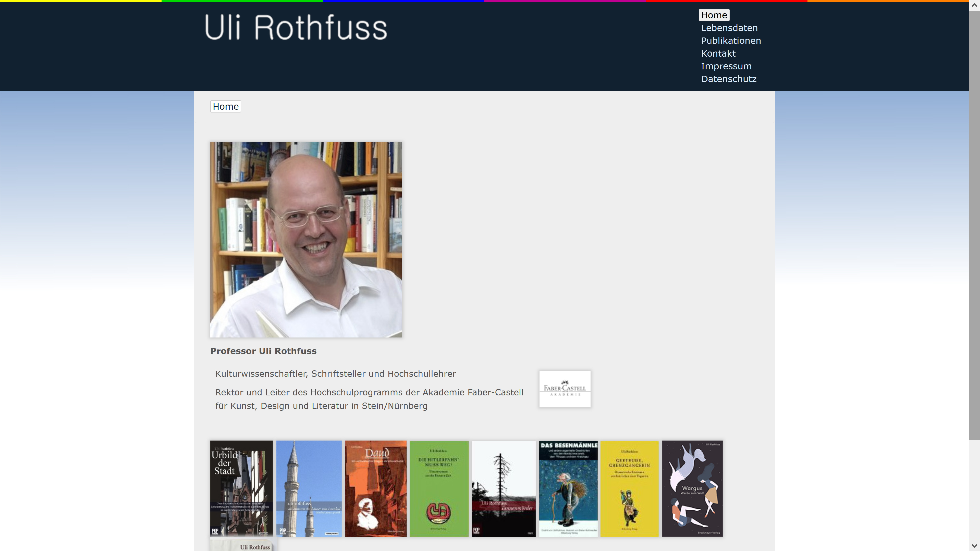Select the Istanbul minaret book cover
The width and height of the screenshot is (980, 551).
click(x=309, y=489)
